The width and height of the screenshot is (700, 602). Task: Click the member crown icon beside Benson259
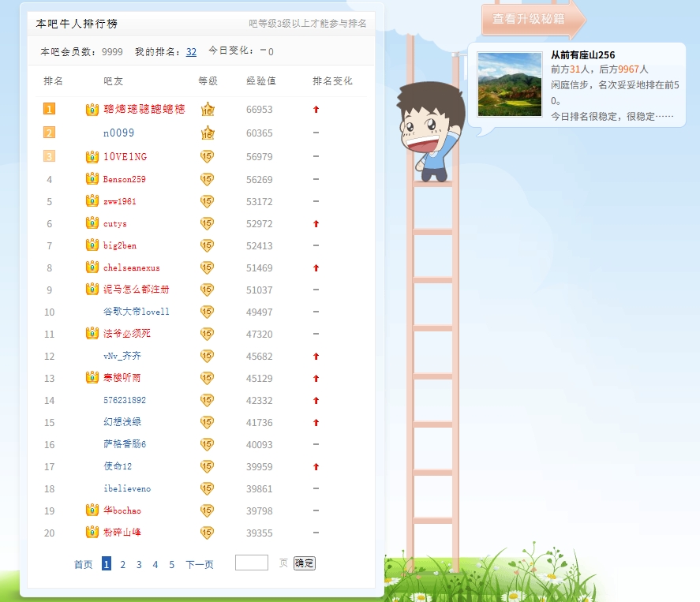coord(92,179)
